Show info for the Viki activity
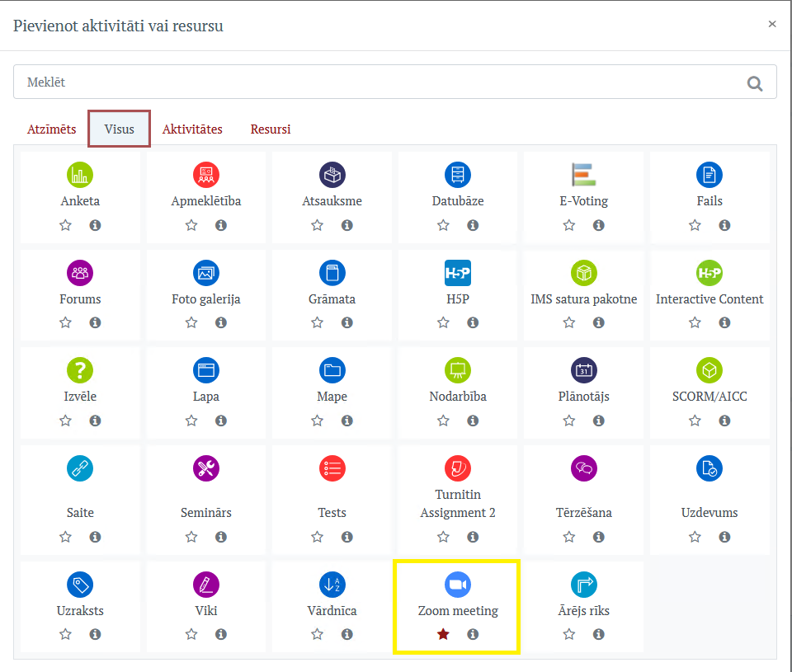Image resolution: width=792 pixels, height=672 pixels. click(221, 634)
